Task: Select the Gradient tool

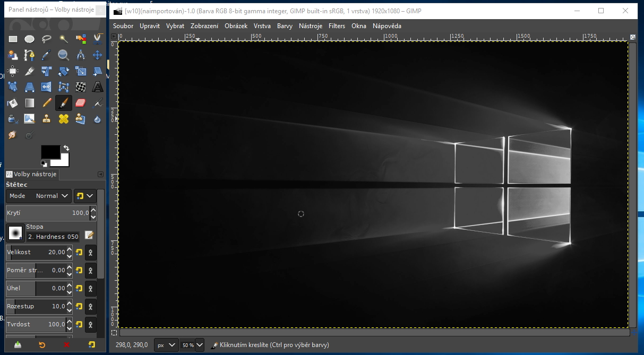Action: coord(30,102)
